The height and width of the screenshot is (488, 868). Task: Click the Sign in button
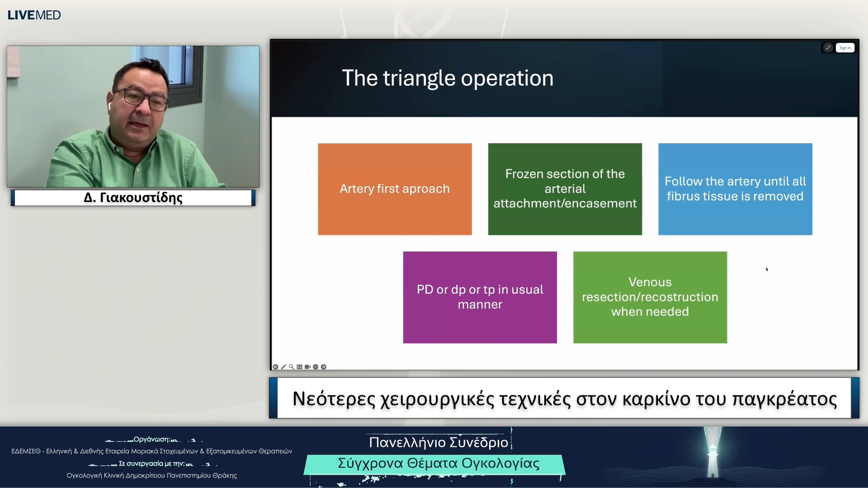tap(845, 47)
